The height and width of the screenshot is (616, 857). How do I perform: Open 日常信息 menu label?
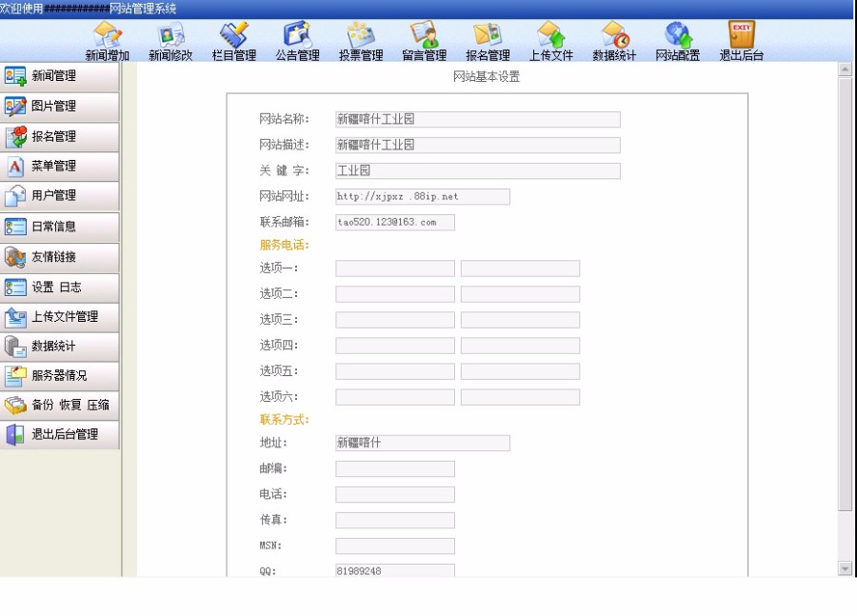(53, 227)
